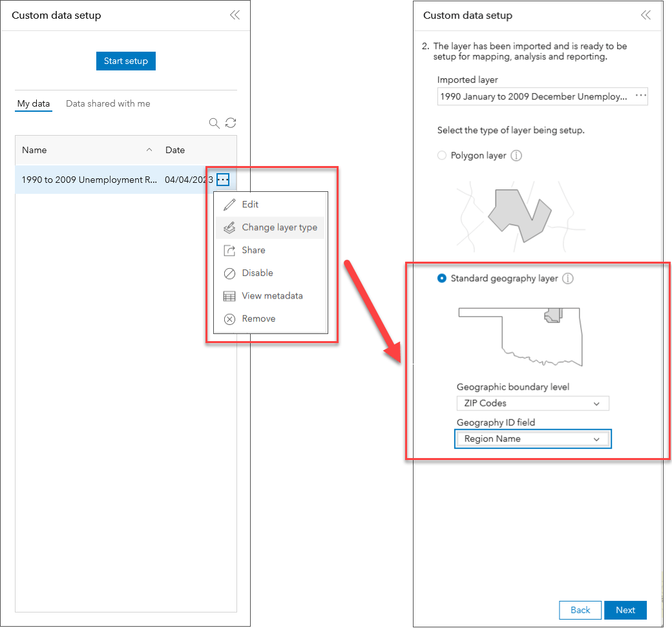Open the search icon above the data list
672x628 pixels.
coord(215,123)
